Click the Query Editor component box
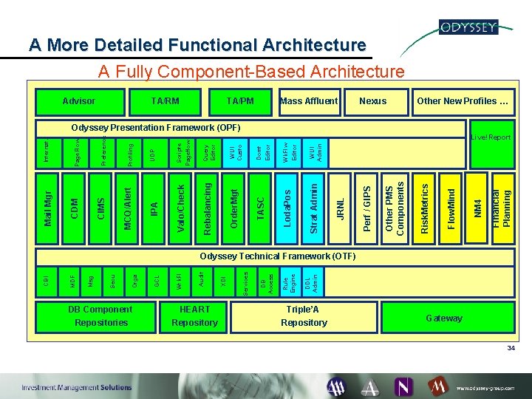The image size is (532, 399). [208, 153]
